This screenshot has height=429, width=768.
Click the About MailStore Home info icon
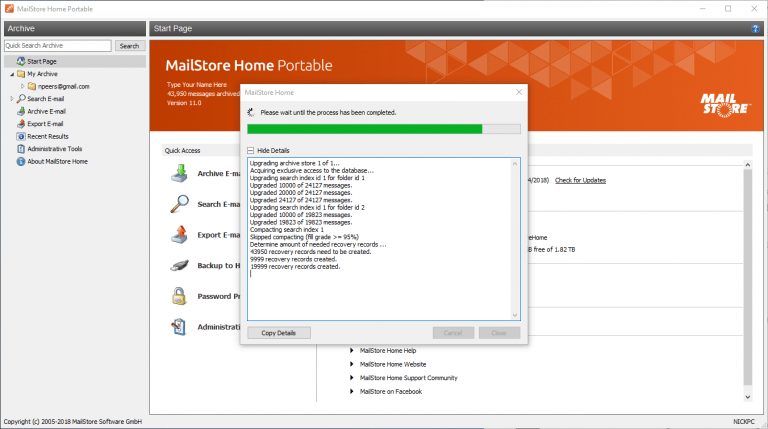click(x=21, y=162)
